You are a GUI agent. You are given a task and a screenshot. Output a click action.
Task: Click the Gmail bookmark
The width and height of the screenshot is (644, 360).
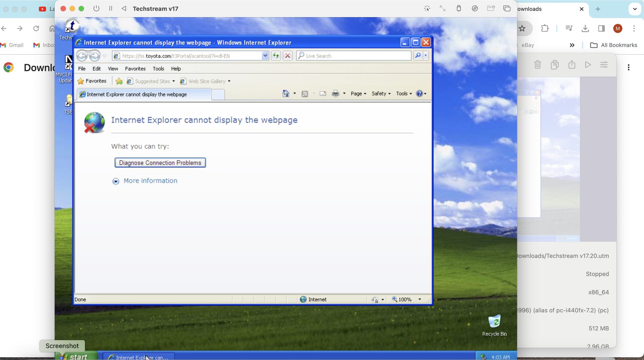point(12,45)
